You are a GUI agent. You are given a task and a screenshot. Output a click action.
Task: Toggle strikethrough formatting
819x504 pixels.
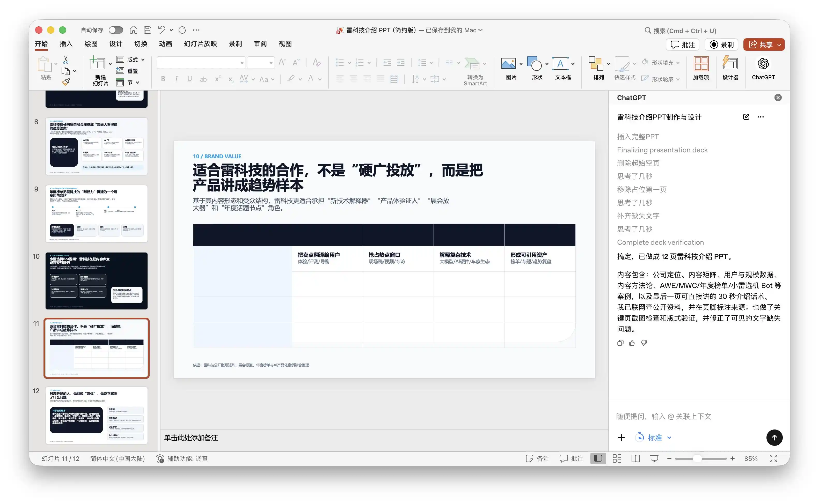(x=203, y=79)
